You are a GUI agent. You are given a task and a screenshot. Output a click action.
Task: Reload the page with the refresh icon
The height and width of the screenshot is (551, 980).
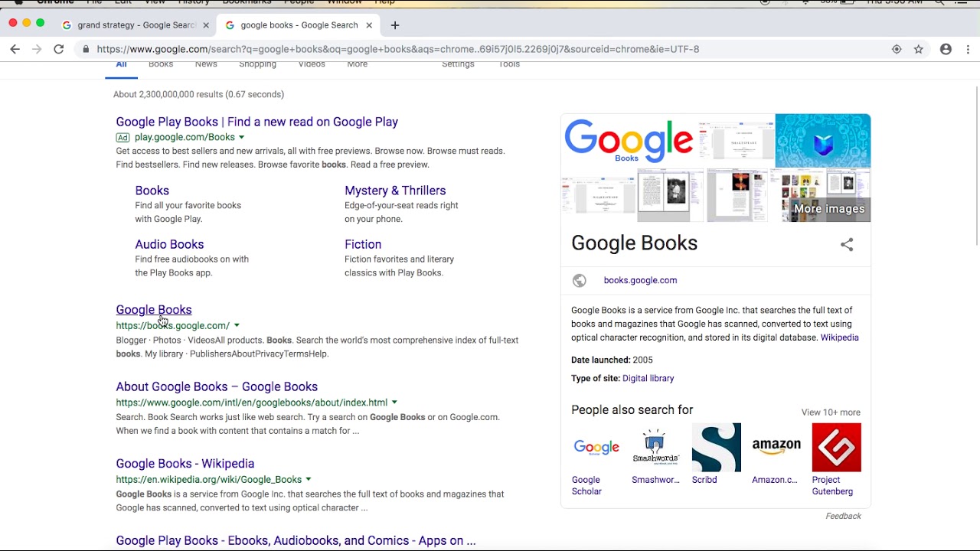point(59,49)
